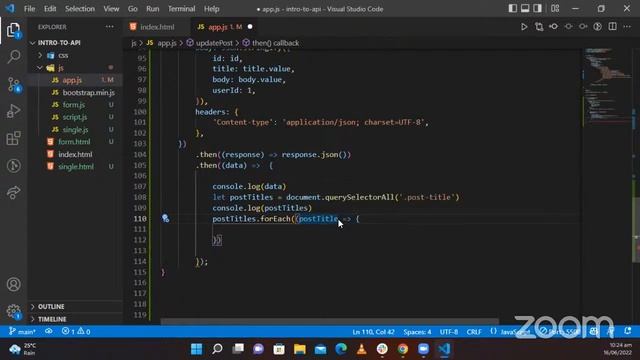Click the horizontal editor scrollbar
Screen dimensions: 640x360
329,321
